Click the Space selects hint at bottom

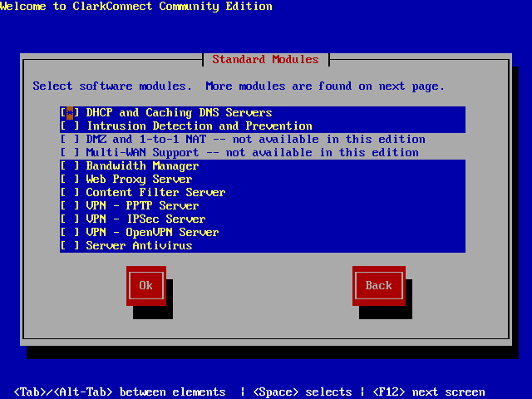[303, 392]
